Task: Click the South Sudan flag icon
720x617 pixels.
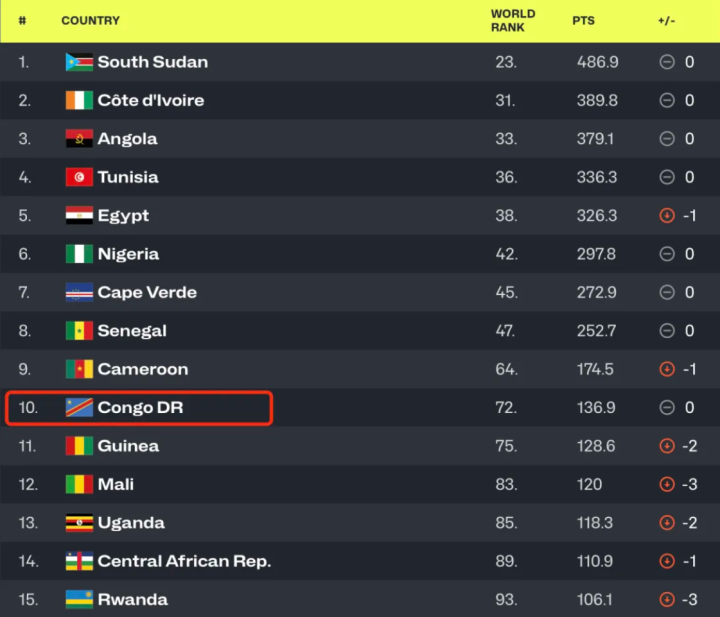Action: tap(79, 62)
